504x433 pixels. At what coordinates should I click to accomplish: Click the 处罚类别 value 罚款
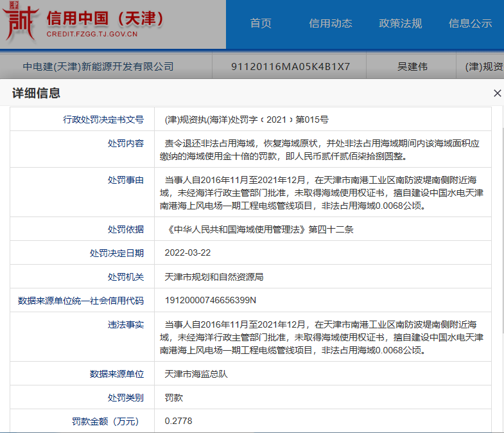pos(174,398)
